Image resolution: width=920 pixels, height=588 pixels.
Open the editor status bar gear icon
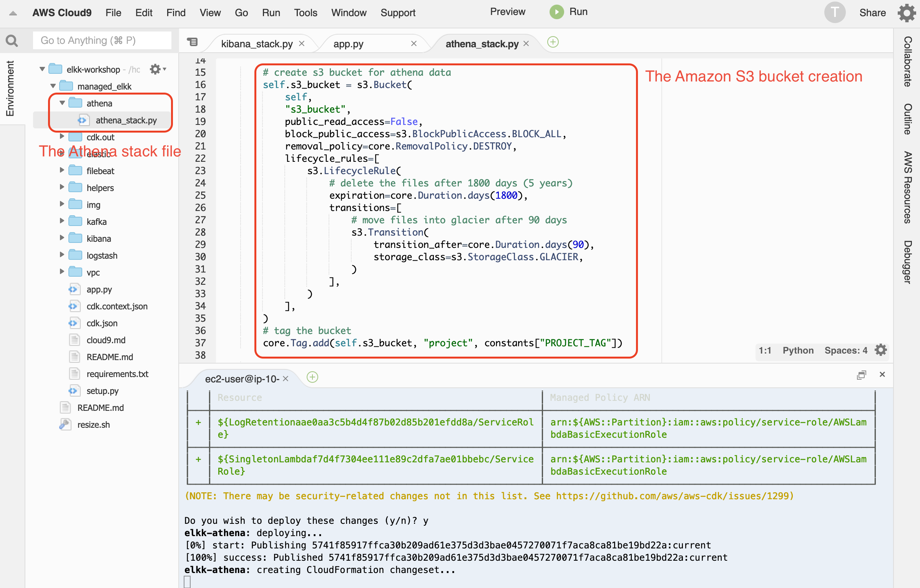(881, 350)
